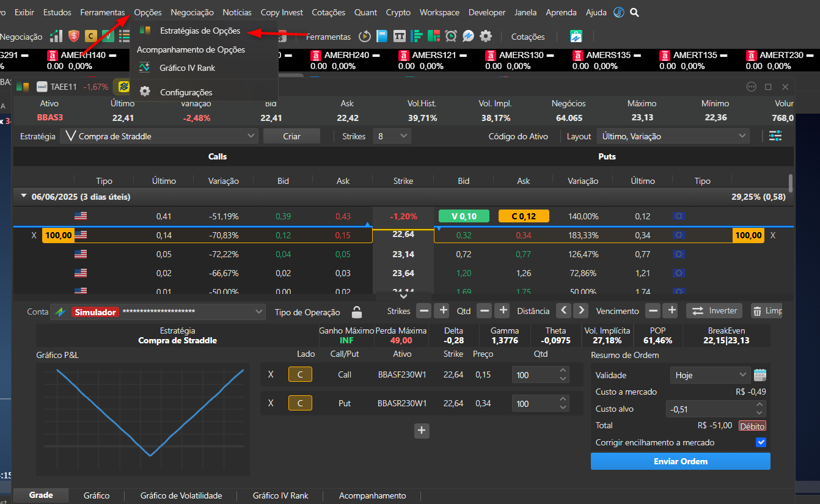Click the TT icon in Ferramentas toolbar
Viewport: 820px width, 504px height.
pyautogui.click(x=400, y=37)
